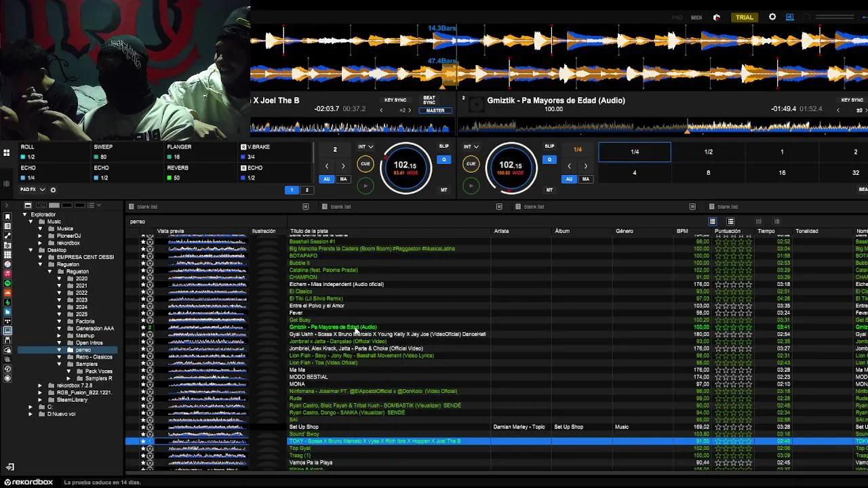
Task: Select the first track list view icon
Action: click(x=712, y=222)
